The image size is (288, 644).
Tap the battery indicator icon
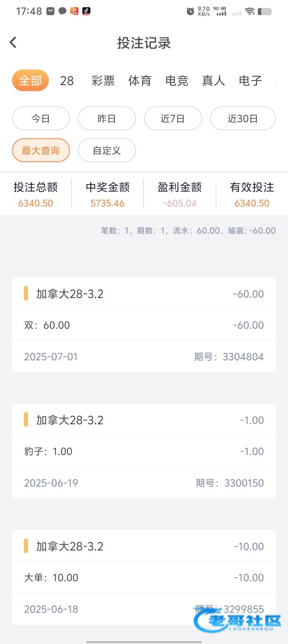pos(264,12)
